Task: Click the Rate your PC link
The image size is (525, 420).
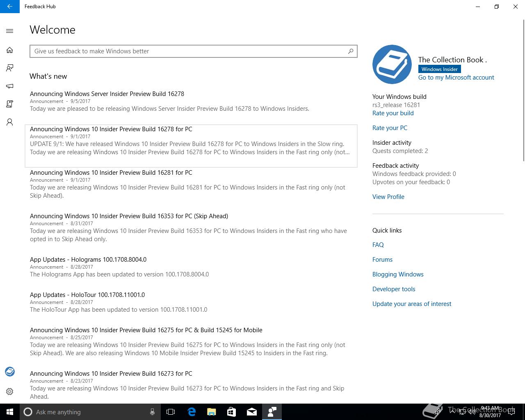Action: [390, 128]
